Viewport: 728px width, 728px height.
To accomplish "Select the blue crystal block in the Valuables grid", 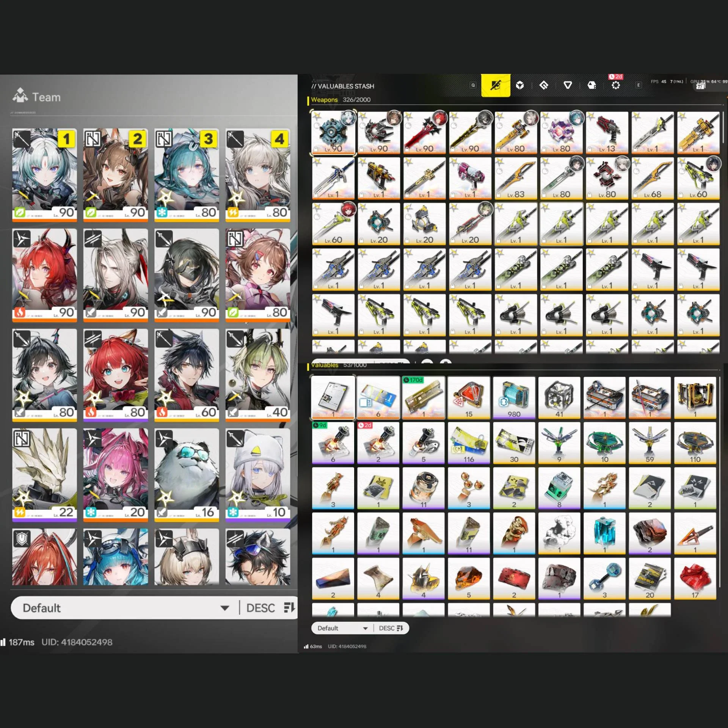I will click(605, 533).
